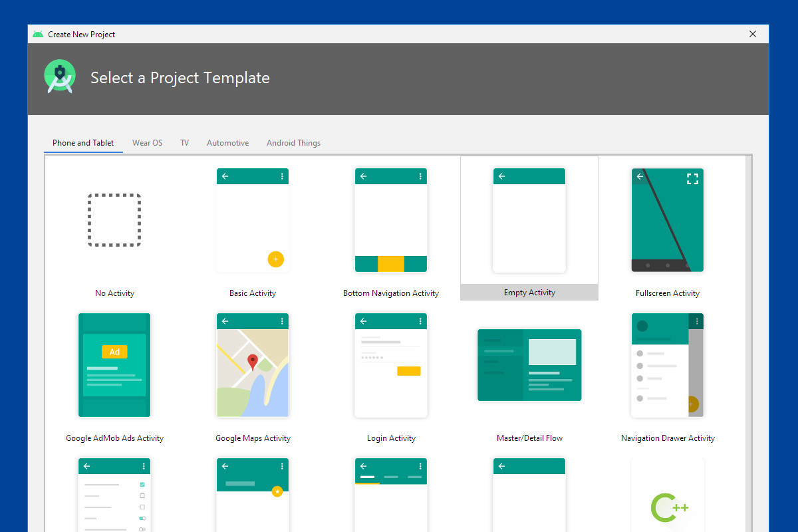
Task: Click the yellow Ad badge in AdMob preview
Action: (x=114, y=352)
